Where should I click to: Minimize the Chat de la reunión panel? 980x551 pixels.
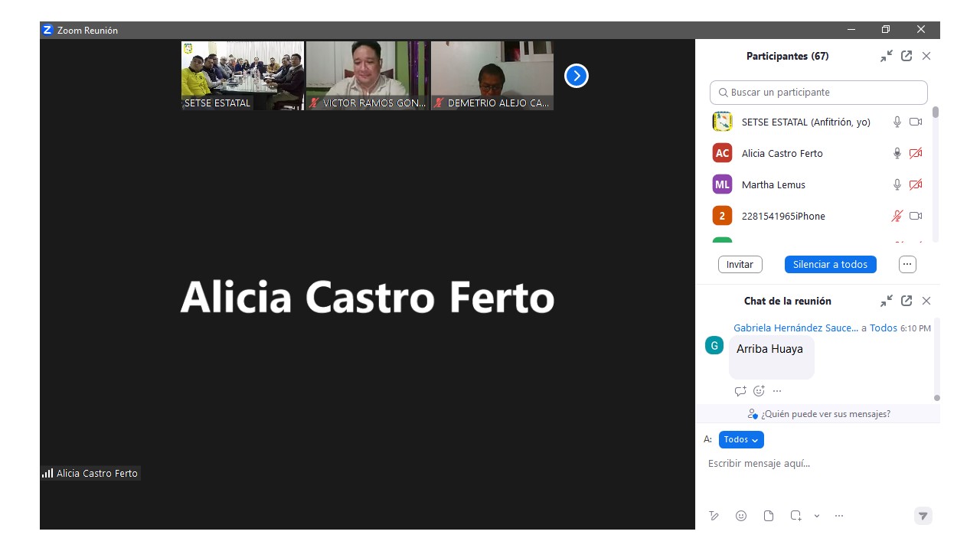(886, 301)
